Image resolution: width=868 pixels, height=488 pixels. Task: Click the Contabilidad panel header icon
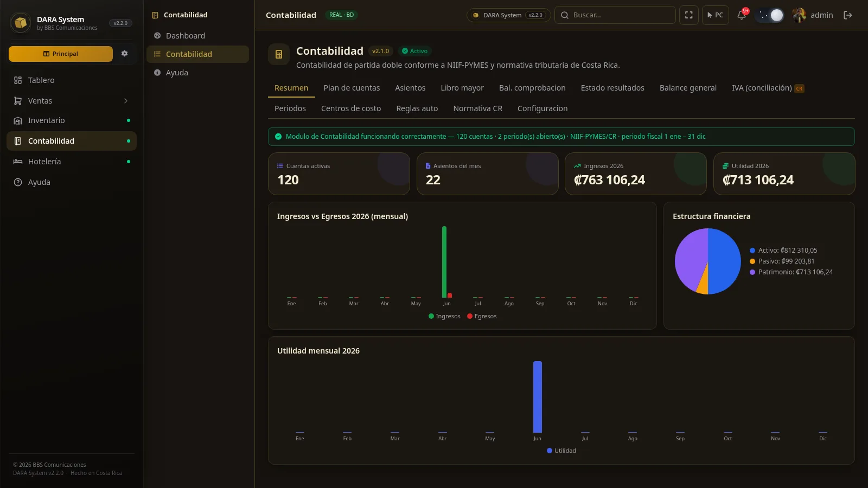point(155,15)
